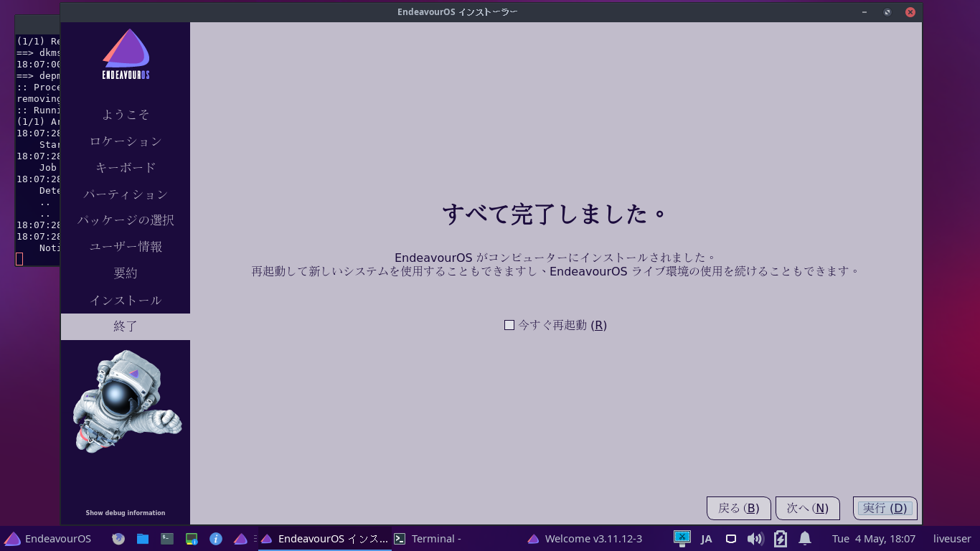Open the EndeavourOS application menu
Image resolution: width=980 pixels, height=551 pixels.
48,539
